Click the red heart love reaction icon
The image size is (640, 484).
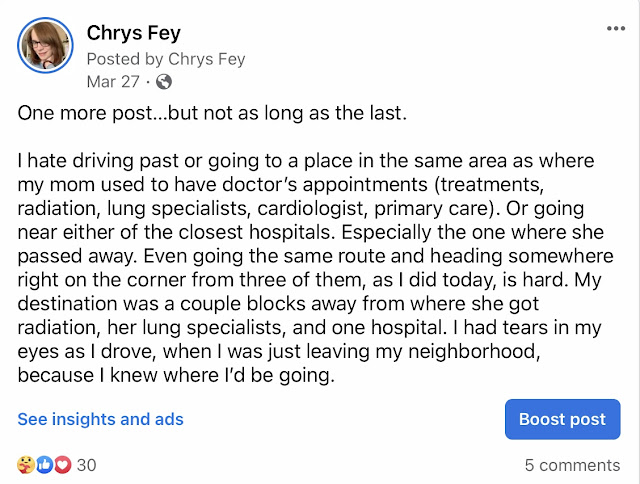click(62, 465)
